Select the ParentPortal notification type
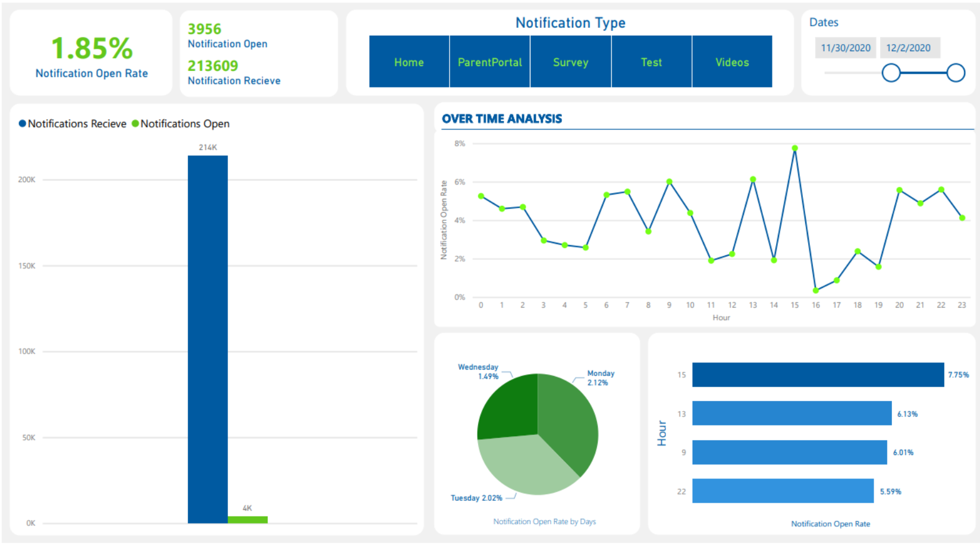Screen dimensions: 980x545 (490, 62)
